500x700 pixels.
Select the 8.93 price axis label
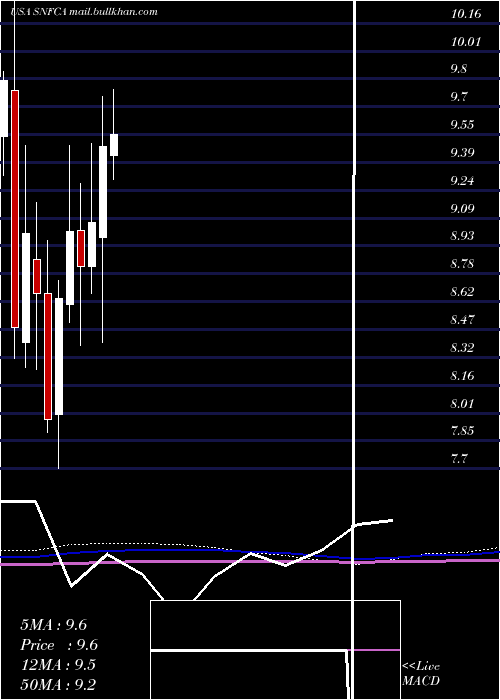click(462, 236)
